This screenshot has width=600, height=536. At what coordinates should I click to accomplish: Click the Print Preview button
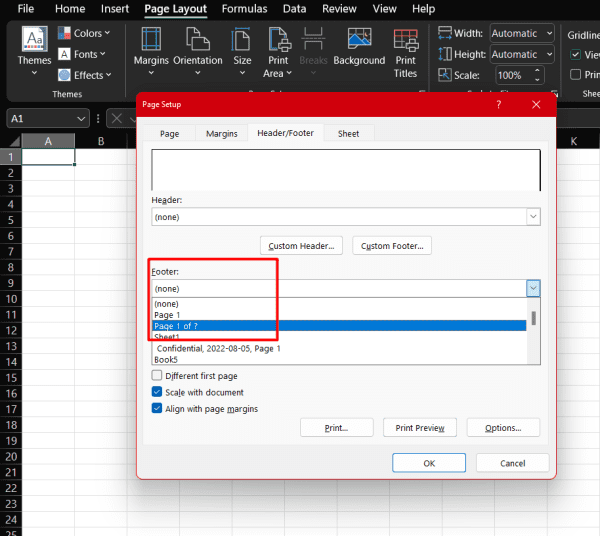click(420, 428)
